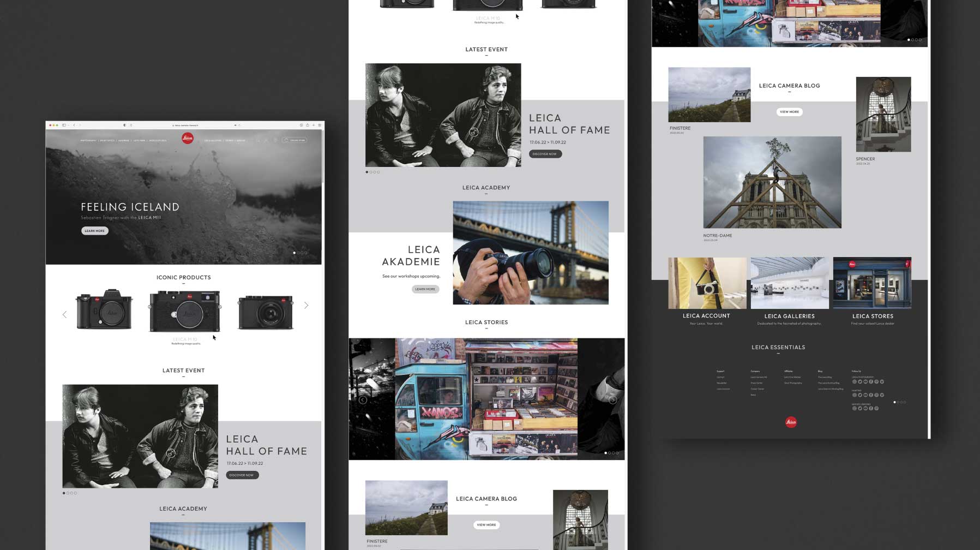Open World of Leica nav item in left mockup header
The width and height of the screenshot is (980, 550).
[x=158, y=141]
